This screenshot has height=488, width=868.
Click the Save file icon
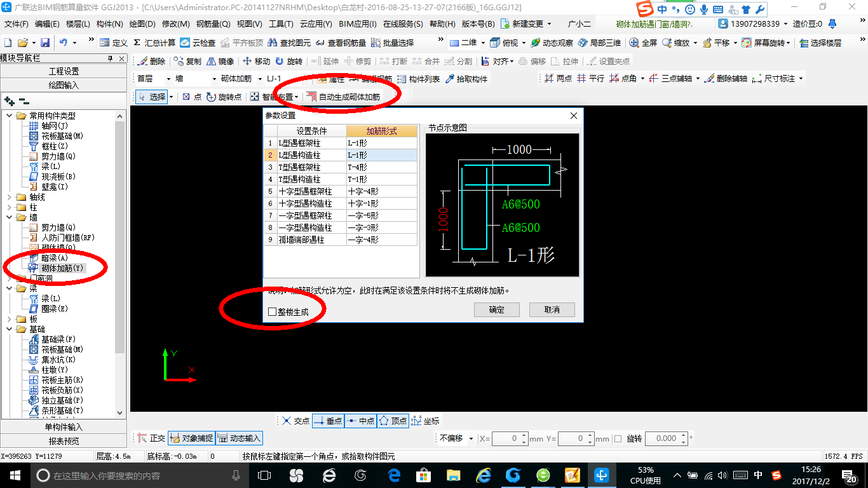point(45,43)
